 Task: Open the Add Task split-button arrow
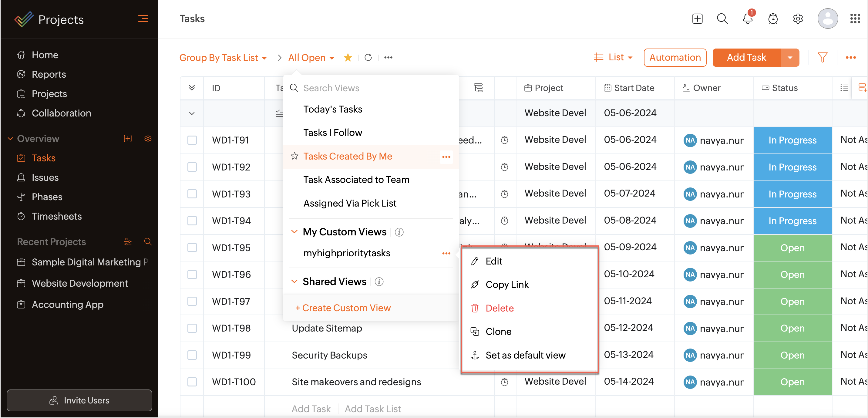tap(790, 58)
